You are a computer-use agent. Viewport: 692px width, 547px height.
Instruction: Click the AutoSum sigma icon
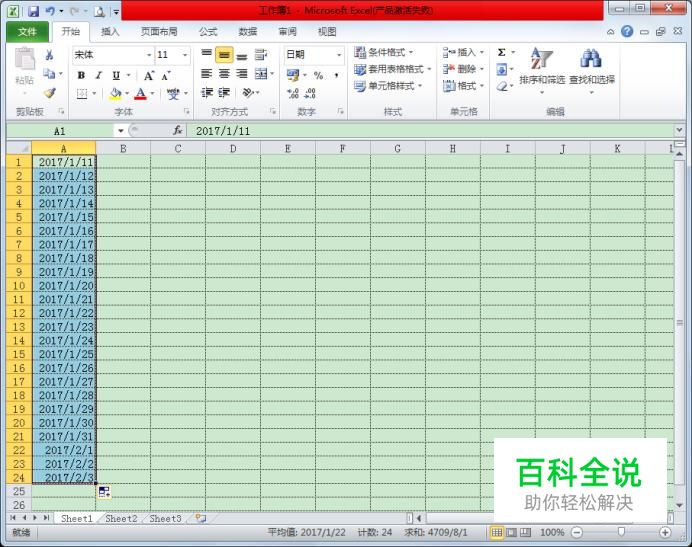coord(502,53)
